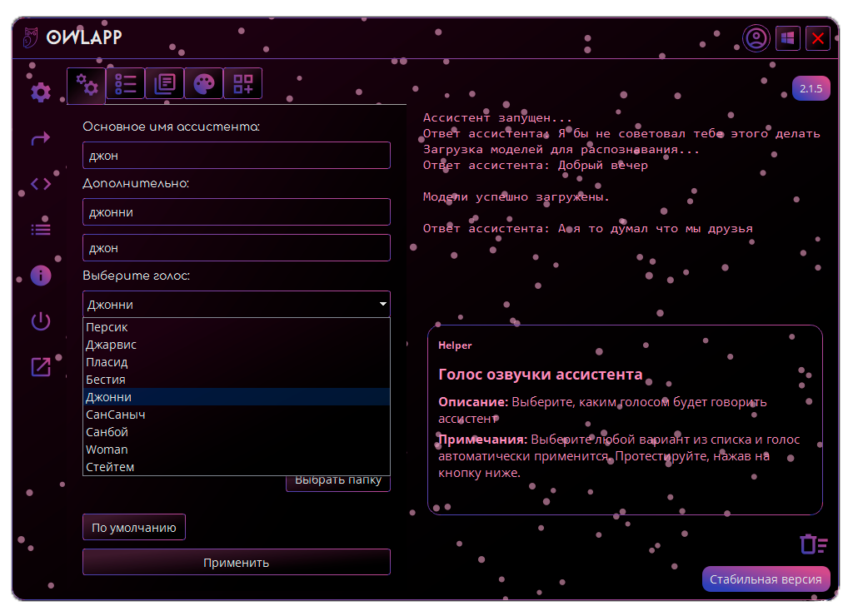Click the джонни additional name input field
853x616 pixels.
(236, 211)
